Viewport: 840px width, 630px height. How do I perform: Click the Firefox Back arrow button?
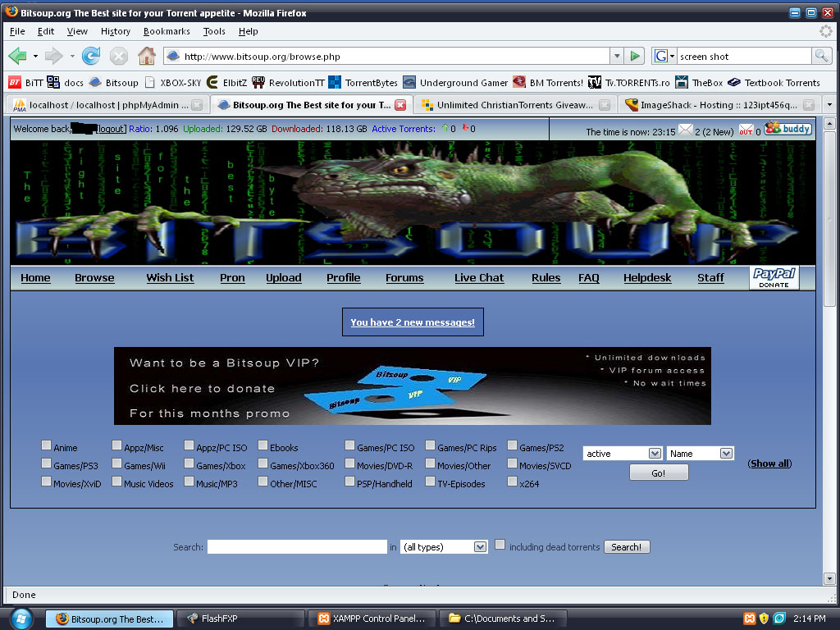18,56
